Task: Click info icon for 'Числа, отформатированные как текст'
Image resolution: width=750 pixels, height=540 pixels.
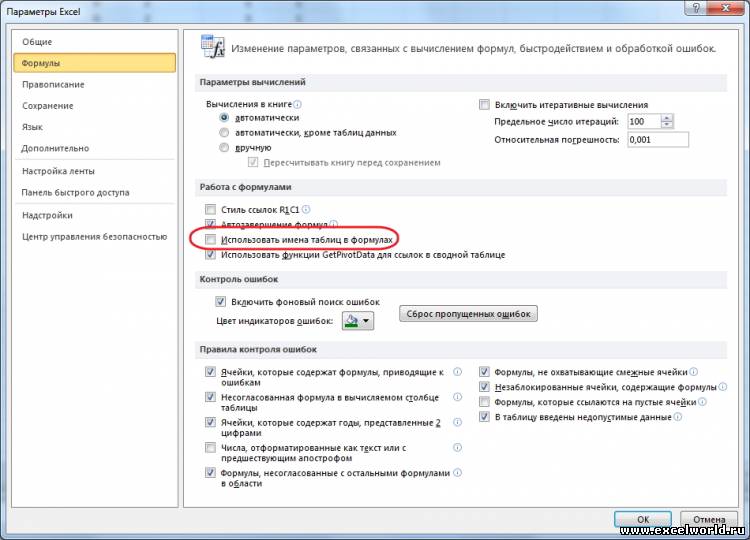Action: (457, 448)
